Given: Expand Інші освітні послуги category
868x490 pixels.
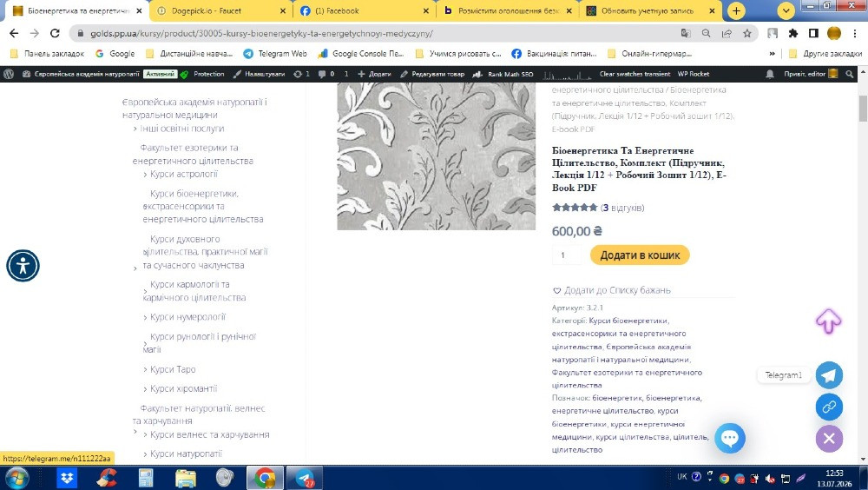Looking at the screenshot, I should click(135, 129).
